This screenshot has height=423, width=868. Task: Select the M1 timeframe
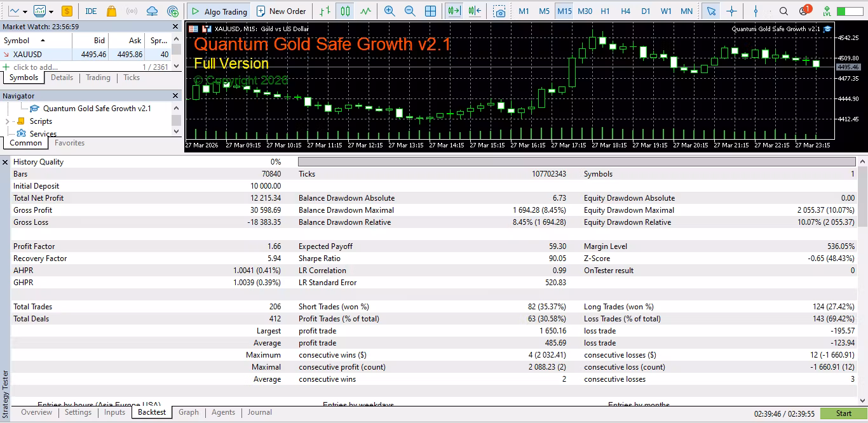524,11
